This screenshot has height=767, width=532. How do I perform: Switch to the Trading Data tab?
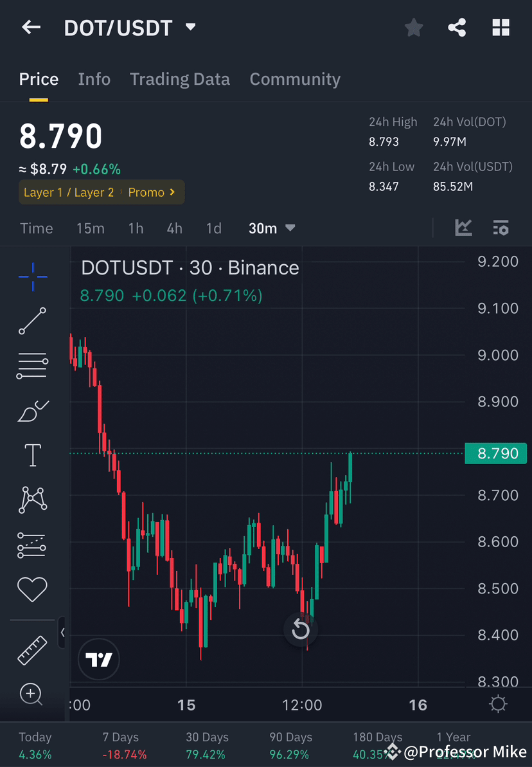pyautogui.click(x=180, y=78)
